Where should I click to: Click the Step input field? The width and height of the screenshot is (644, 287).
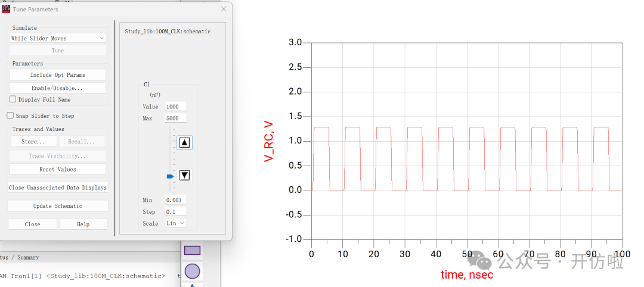(x=175, y=211)
